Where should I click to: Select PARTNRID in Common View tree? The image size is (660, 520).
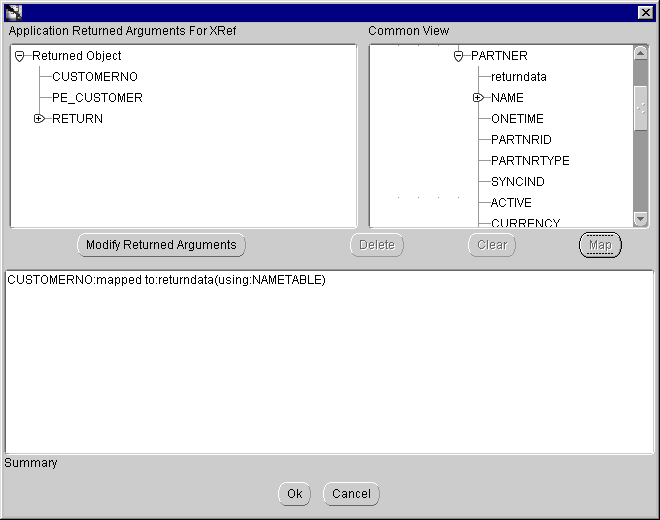click(520, 140)
